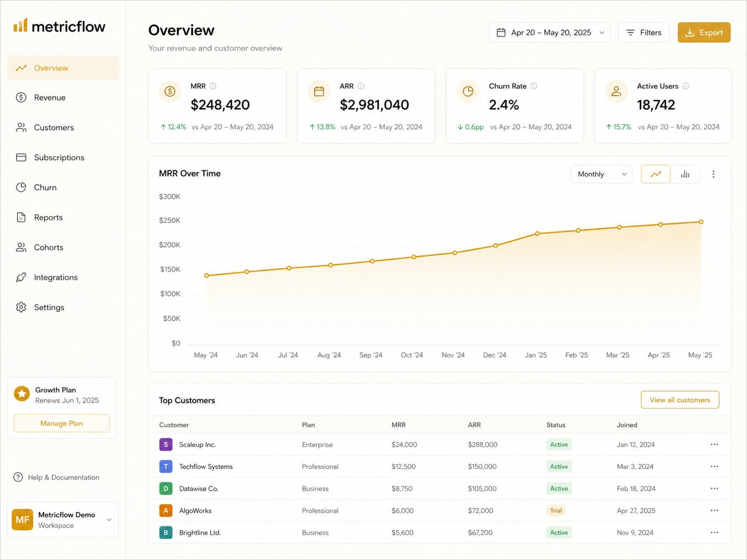This screenshot has width=747, height=560.
Task: Open Help & Documentation link
Action: [56, 477]
